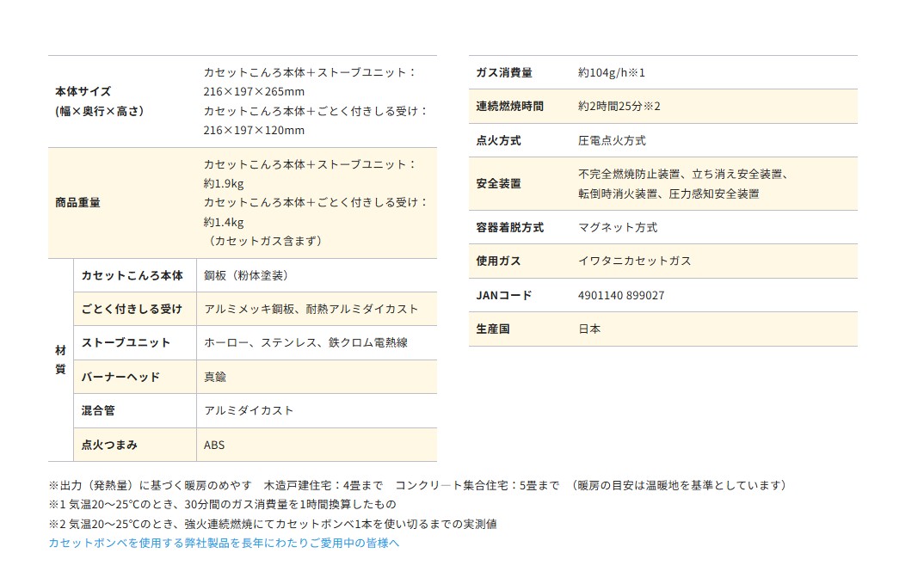The height and width of the screenshot is (584, 924).
Task: Select the ガス消費量 row label
Action: pyautogui.click(x=504, y=72)
